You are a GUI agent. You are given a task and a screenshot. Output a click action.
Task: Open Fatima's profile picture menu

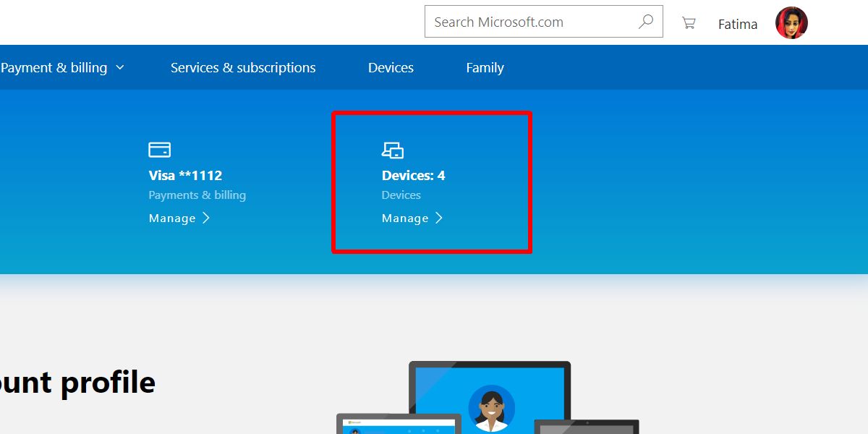(x=791, y=23)
